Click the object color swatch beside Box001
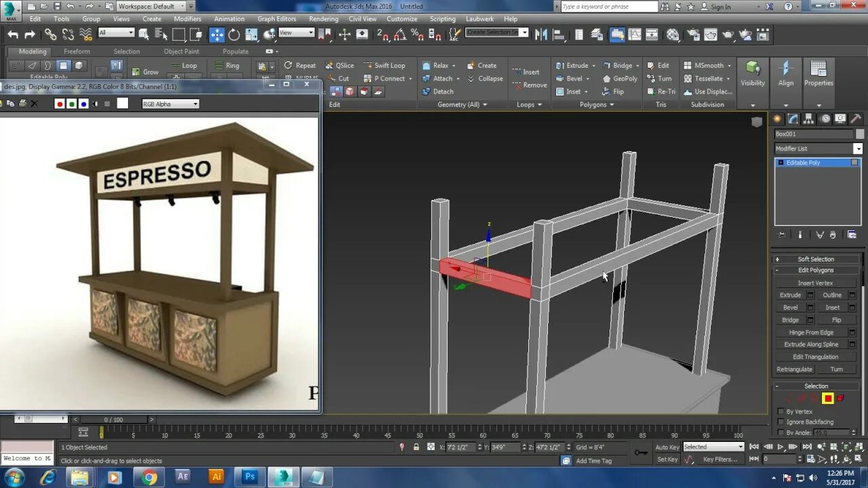Viewport: 868px width, 488px height. pyautogui.click(x=860, y=134)
